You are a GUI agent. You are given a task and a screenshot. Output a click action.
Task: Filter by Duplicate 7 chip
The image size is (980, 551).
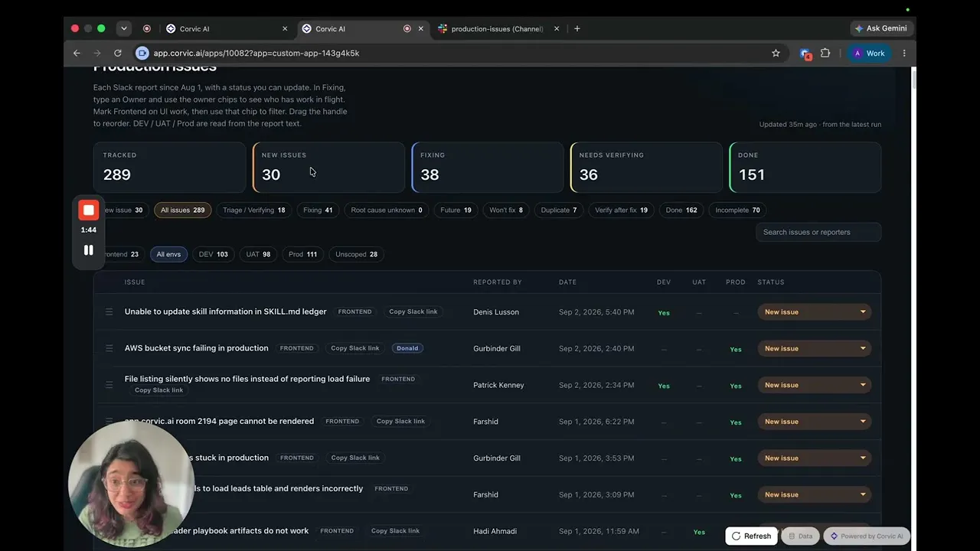559,210
